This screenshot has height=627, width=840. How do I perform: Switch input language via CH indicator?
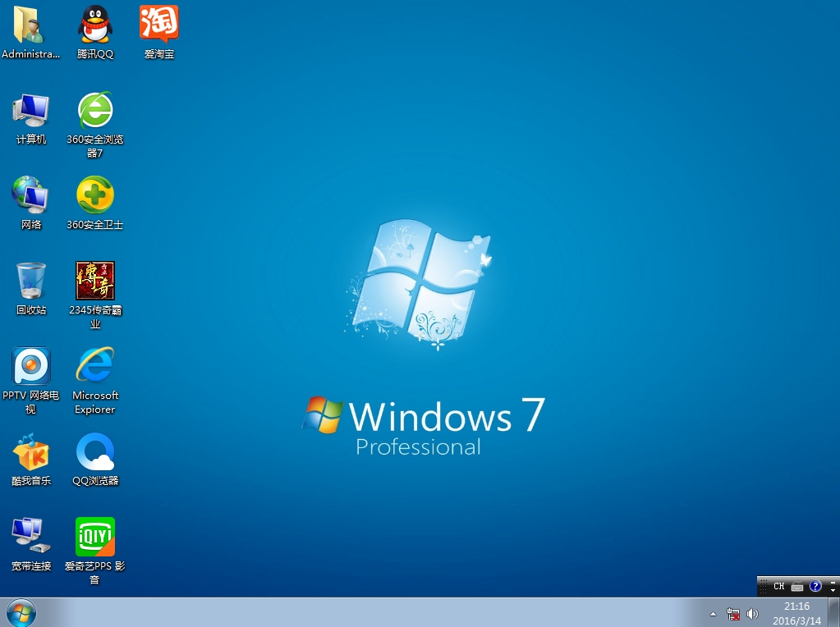(779, 586)
